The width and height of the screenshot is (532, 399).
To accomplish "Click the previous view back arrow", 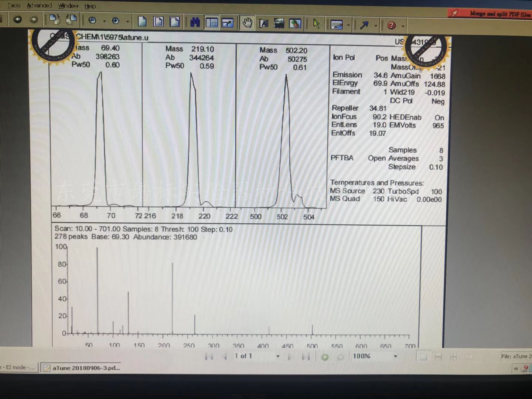I will click(x=17, y=19).
